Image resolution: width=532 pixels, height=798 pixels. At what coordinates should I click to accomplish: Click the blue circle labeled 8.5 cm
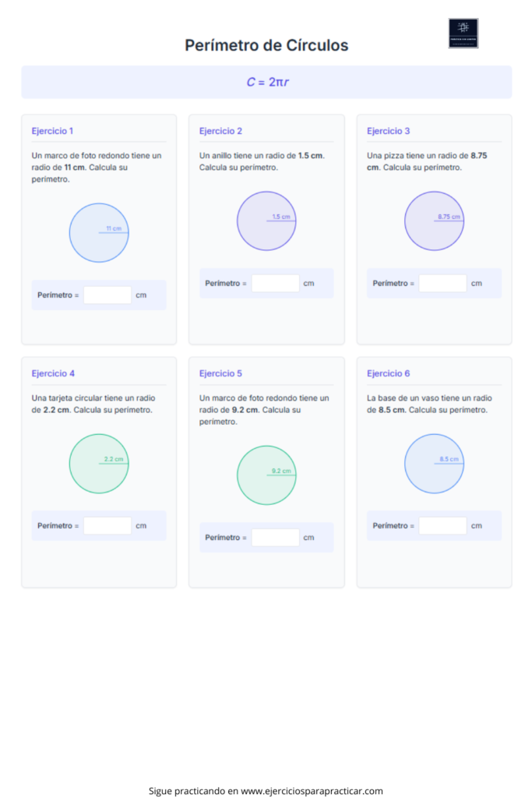[435, 464]
